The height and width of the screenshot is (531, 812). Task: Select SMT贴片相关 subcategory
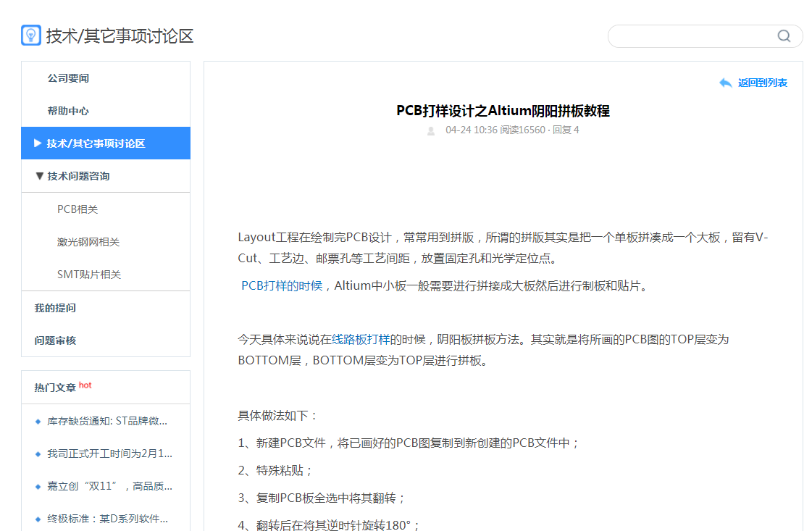click(89, 275)
